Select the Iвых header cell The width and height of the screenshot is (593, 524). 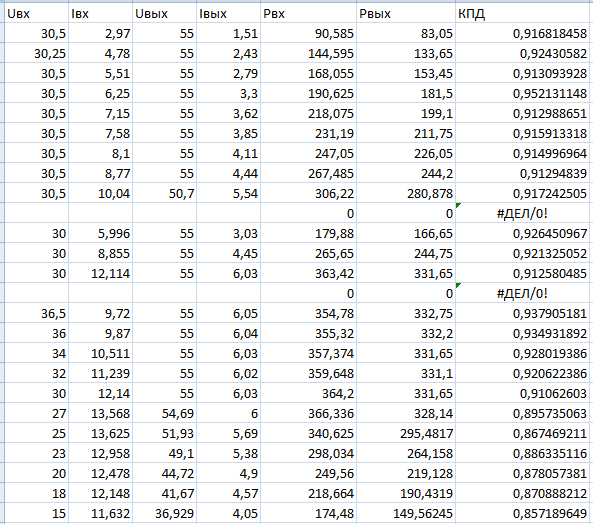click(x=228, y=14)
